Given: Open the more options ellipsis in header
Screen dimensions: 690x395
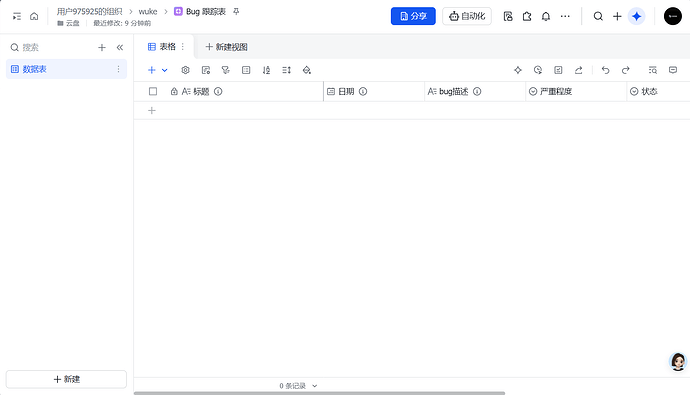Looking at the screenshot, I should (x=565, y=16).
